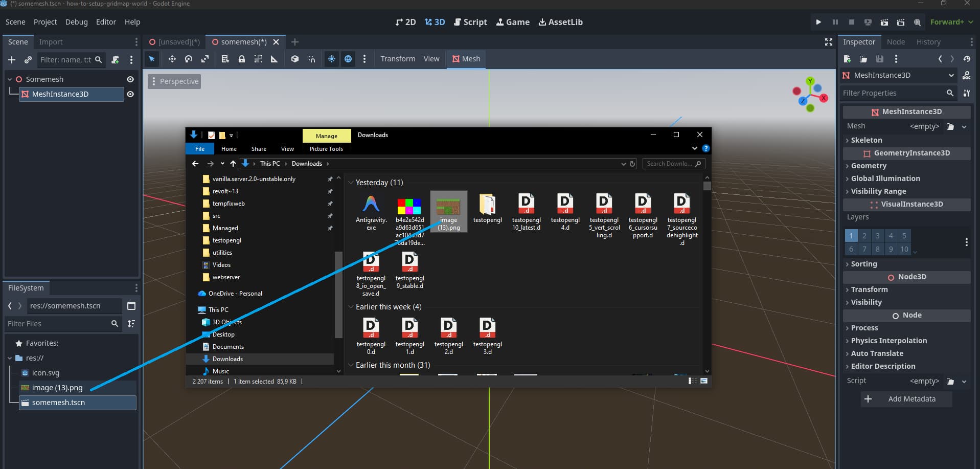
Task: Select the Move mode tool in viewport toolbar
Action: [x=172, y=59]
